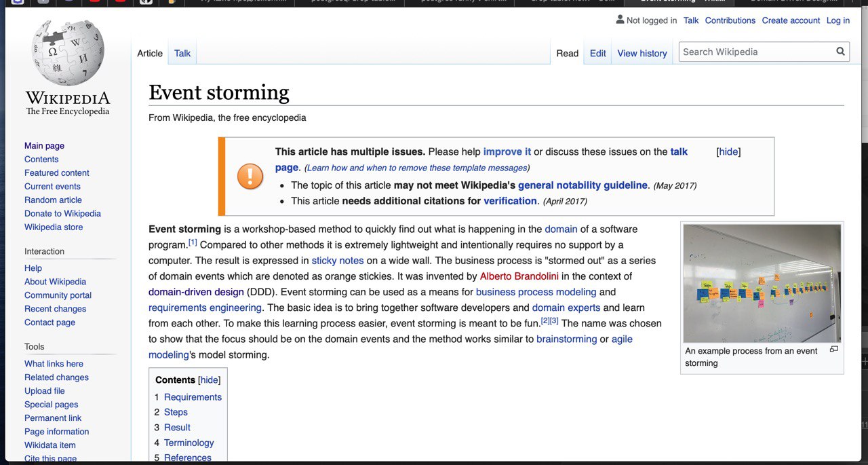Follow the domain-driven design link
Screen dimensions: 868x465
[196, 292]
